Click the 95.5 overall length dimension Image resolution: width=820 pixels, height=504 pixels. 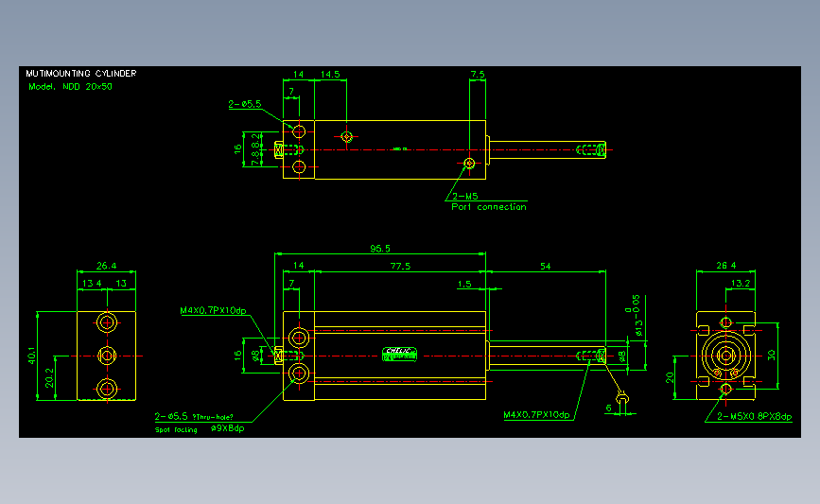[380, 249]
